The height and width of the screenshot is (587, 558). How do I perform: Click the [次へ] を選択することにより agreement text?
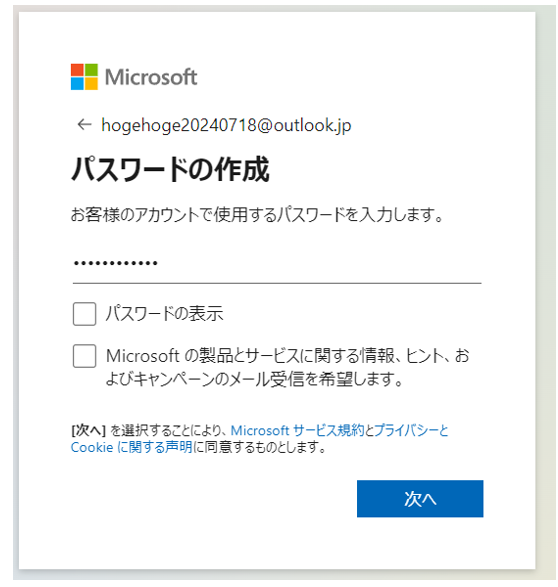tap(148, 431)
